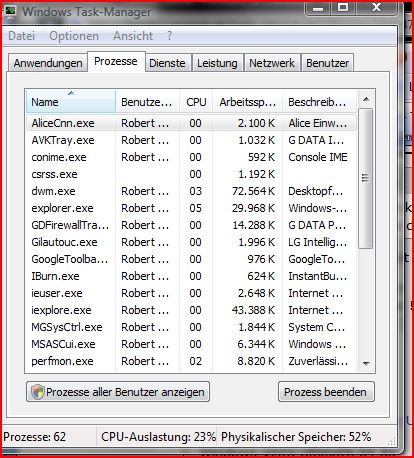Click the 'Zuverlässi...' description cell

318,361
